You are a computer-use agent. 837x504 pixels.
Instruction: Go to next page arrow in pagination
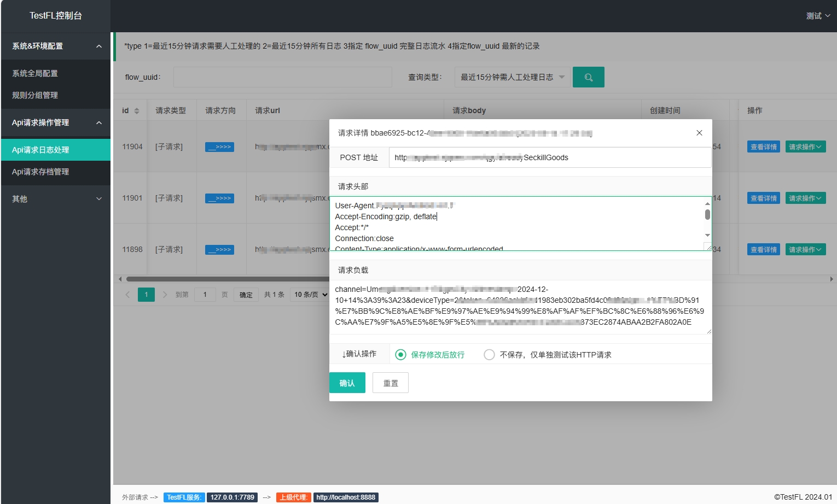point(165,295)
